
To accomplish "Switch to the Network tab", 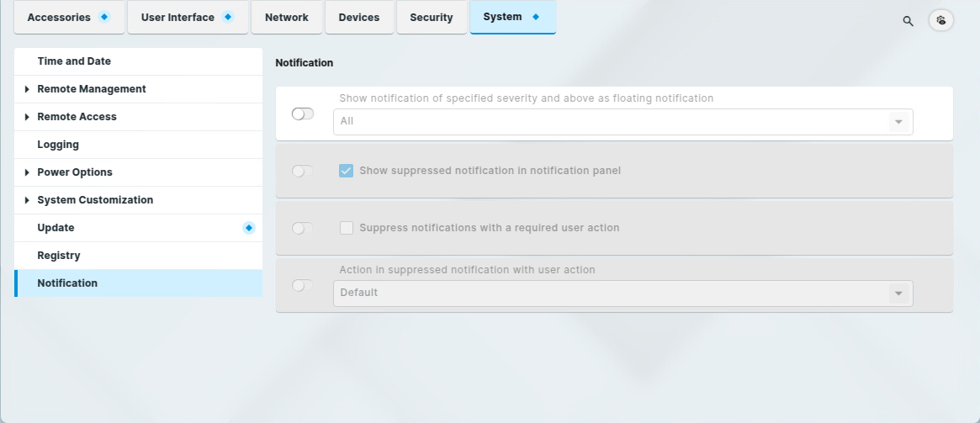I will 286,17.
